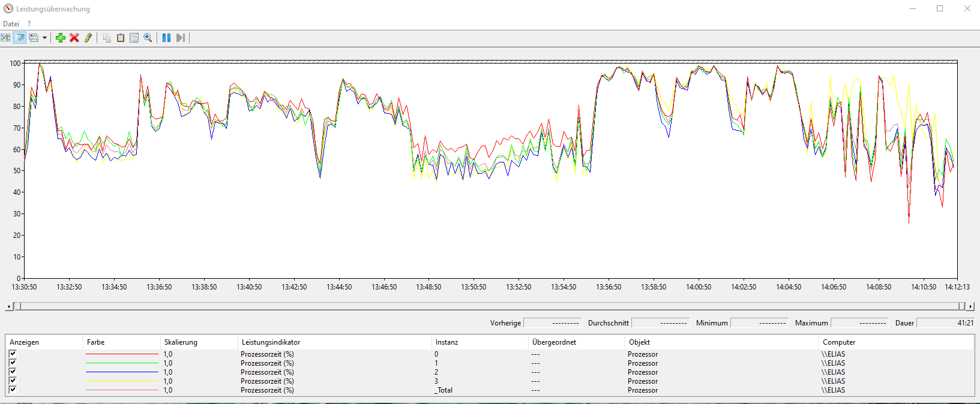Click the update data step-forward icon

click(x=180, y=38)
